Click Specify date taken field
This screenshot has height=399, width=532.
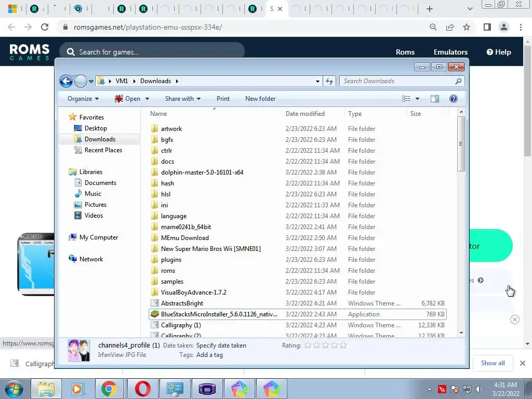point(221,345)
